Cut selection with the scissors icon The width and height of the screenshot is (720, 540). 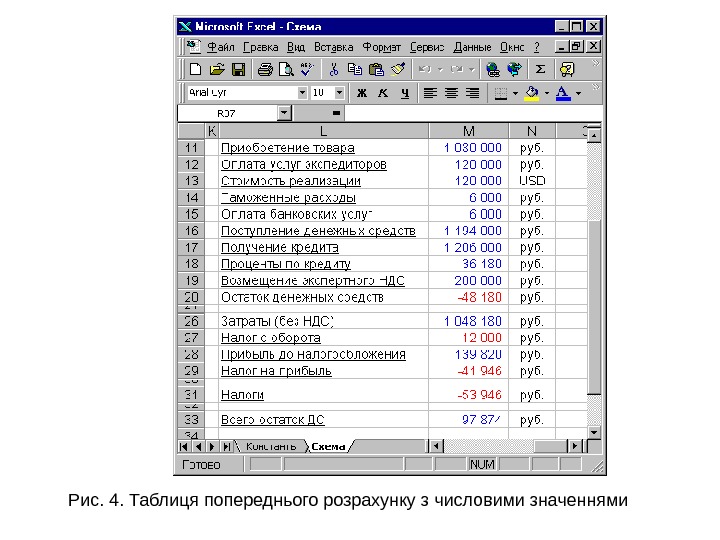click(334, 69)
